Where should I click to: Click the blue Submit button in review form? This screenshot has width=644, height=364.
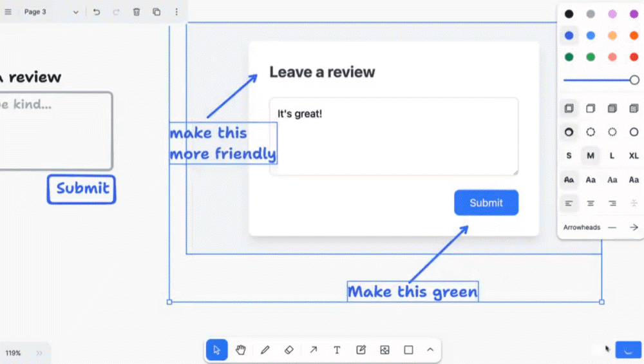point(486,203)
